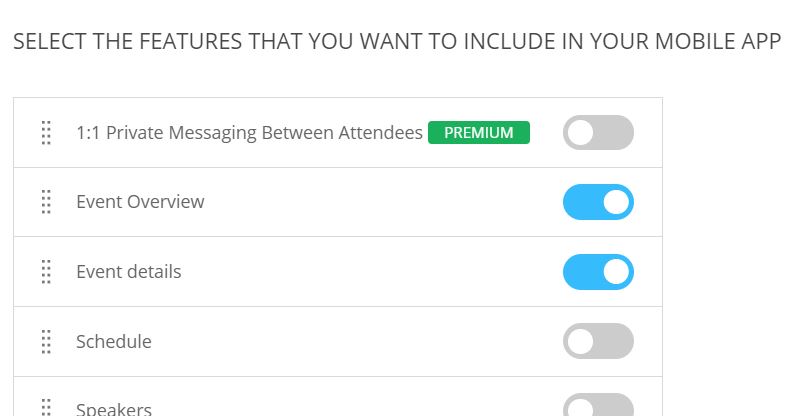The height and width of the screenshot is (416, 793).
Task: Enable the Schedule feature toggle
Action: pyautogui.click(x=598, y=342)
